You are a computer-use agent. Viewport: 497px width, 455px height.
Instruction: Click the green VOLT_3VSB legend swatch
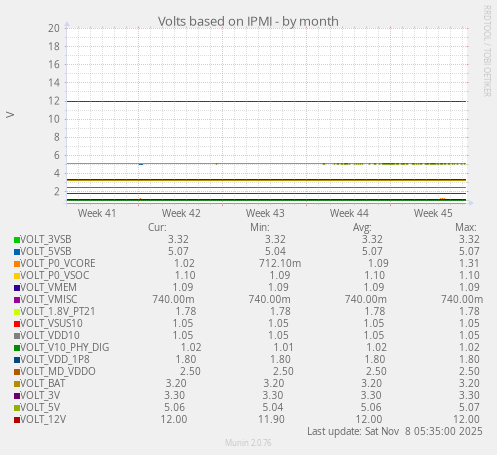[x=17, y=240]
